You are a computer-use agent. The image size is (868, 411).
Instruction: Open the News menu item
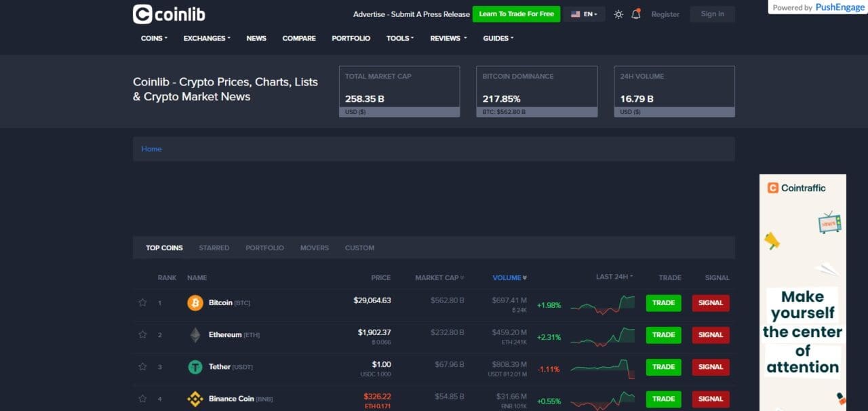point(256,38)
